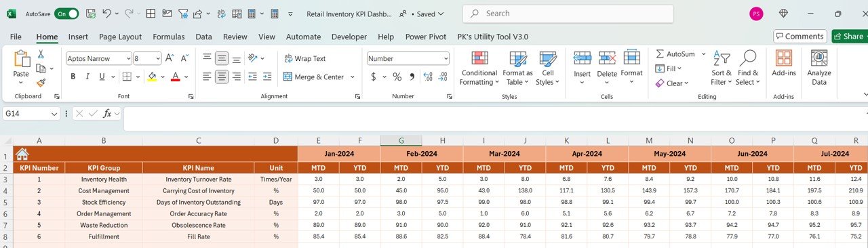868x248 pixels.
Task: Open PK's Utility Tool V3.0 tab
Action: click(493, 37)
